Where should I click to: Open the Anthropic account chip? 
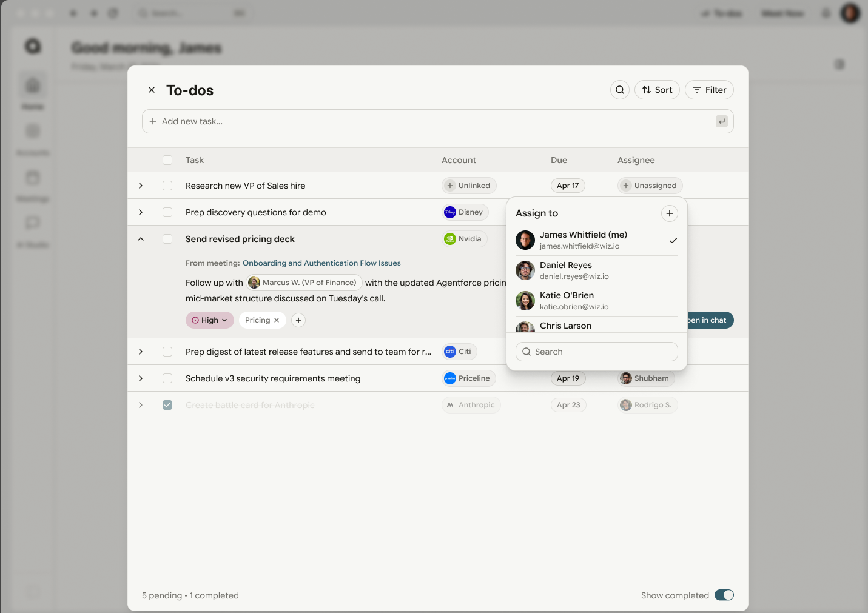[471, 405]
